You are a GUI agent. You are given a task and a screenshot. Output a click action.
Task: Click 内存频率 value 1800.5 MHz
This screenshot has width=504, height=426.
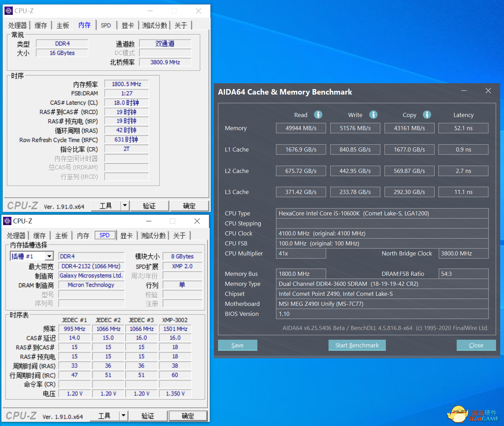(x=126, y=84)
